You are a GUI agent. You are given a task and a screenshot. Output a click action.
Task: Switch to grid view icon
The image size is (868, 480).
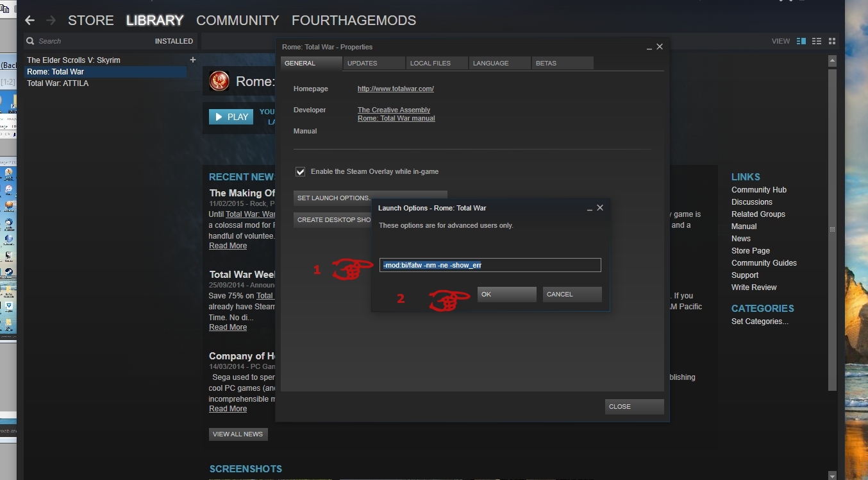pos(832,41)
